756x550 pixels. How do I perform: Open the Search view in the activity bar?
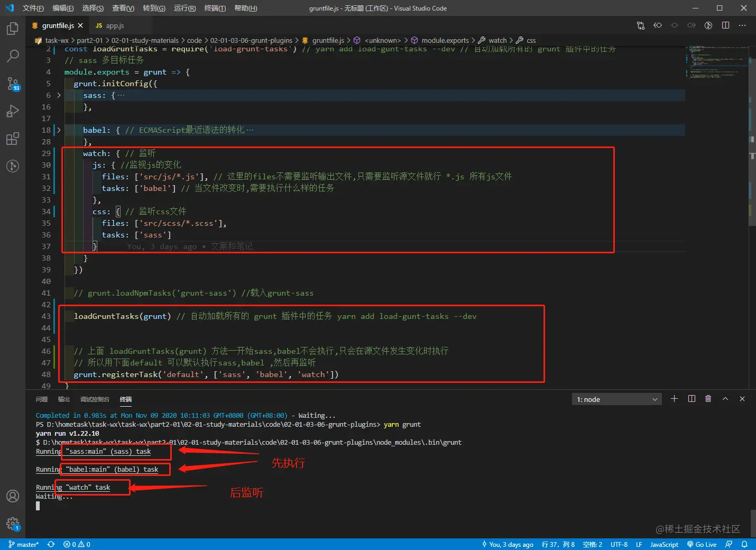pos(13,56)
